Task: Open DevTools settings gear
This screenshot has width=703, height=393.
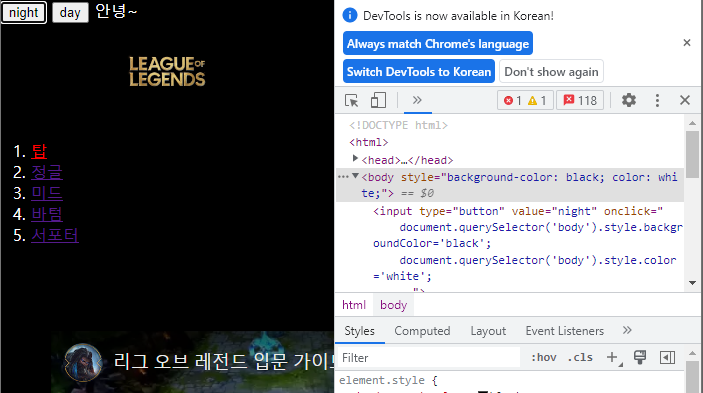Action: pyautogui.click(x=629, y=100)
